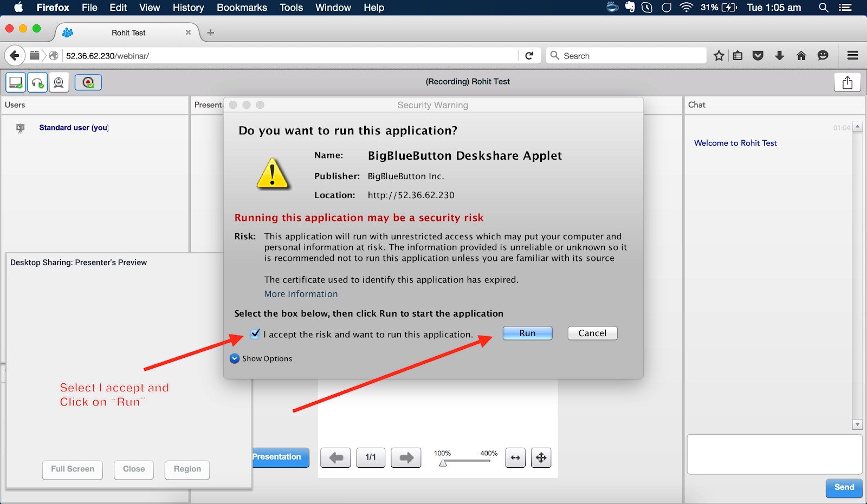Screen dimensions: 867x504
Task: Click the address bar URL
Action: pyautogui.click(x=107, y=56)
